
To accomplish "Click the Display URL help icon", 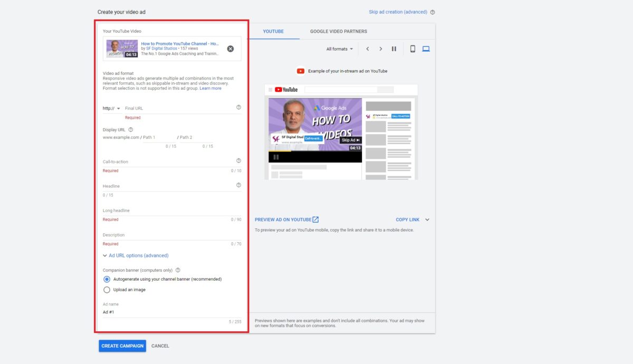I will 131,129.
